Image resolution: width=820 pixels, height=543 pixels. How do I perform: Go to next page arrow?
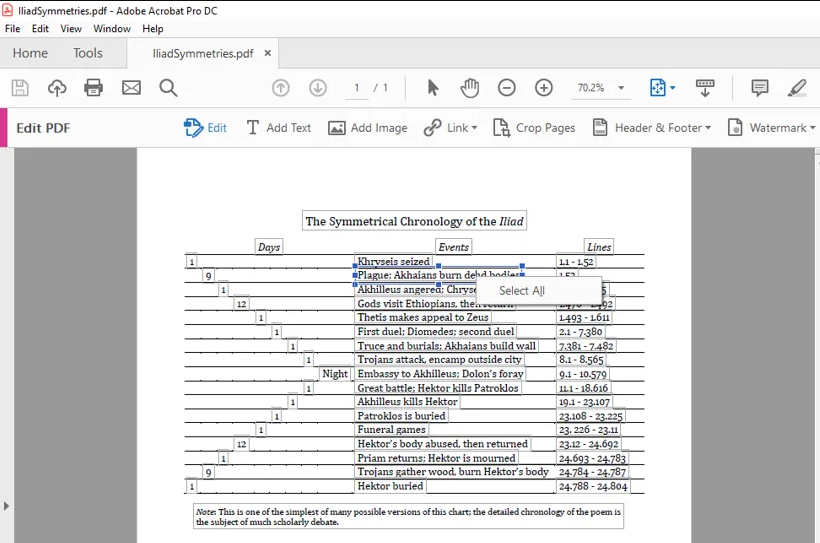pyautogui.click(x=318, y=87)
